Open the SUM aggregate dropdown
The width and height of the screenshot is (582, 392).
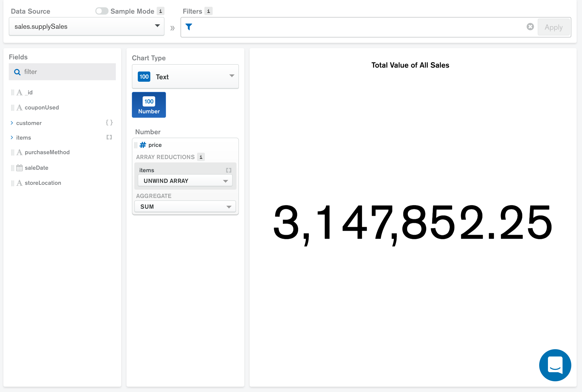(x=185, y=206)
